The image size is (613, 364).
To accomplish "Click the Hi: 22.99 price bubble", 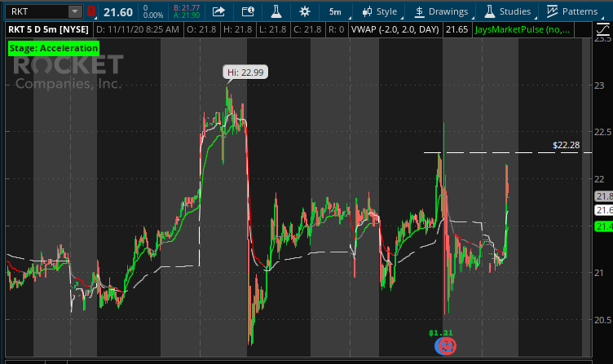I will pyautogui.click(x=245, y=72).
